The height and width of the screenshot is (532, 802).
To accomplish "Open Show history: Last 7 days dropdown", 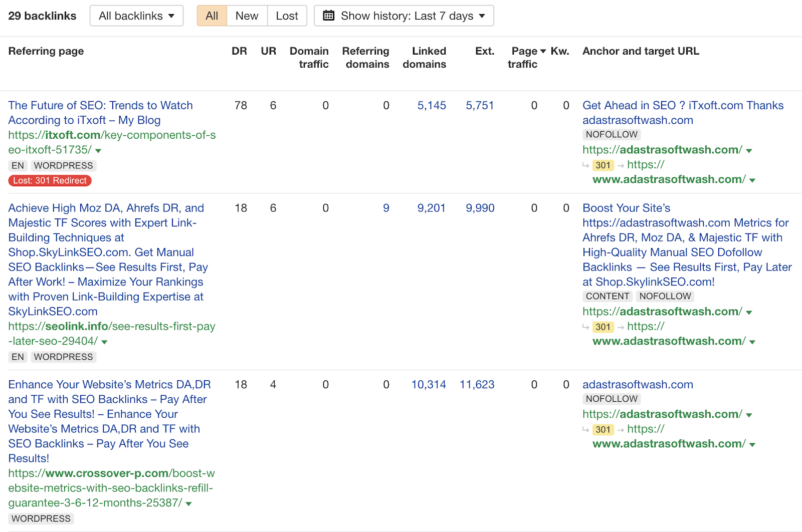I will pyautogui.click(x=404, y=16).
